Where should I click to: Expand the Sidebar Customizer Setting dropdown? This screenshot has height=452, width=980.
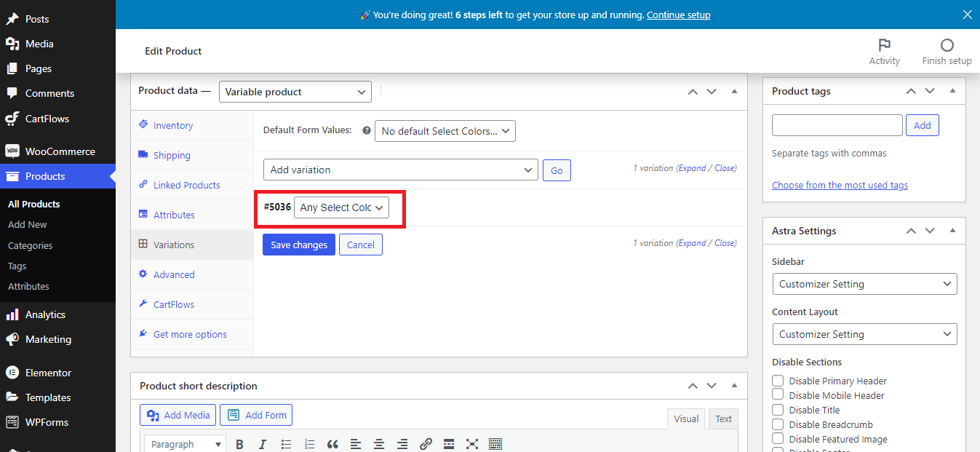(864, 284)
